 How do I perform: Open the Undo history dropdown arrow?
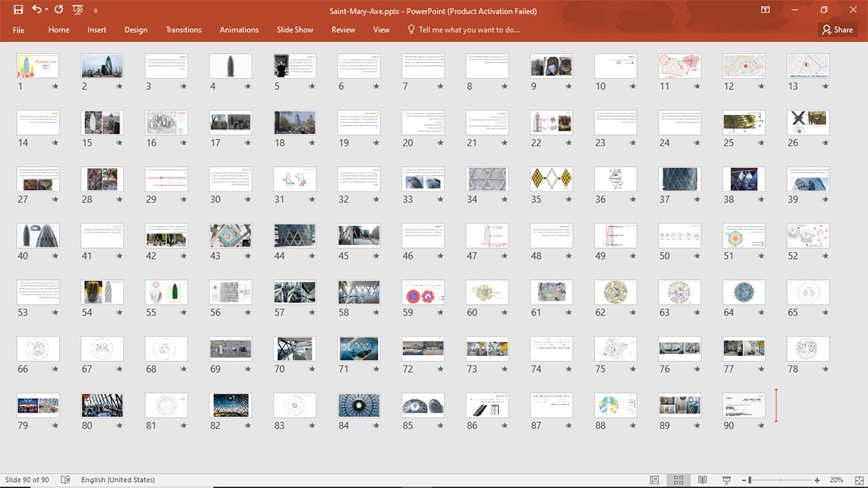pos(46,10)
